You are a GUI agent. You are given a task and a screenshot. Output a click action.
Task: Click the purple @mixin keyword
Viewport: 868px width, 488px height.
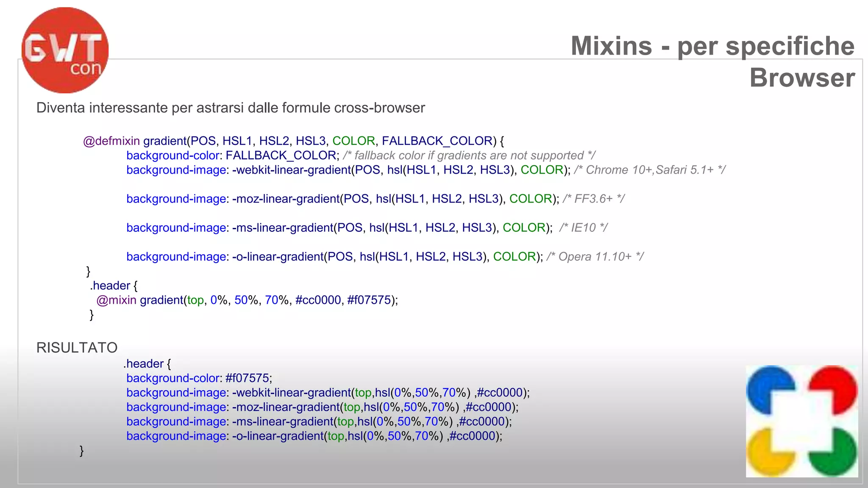(x=116, y=300)
